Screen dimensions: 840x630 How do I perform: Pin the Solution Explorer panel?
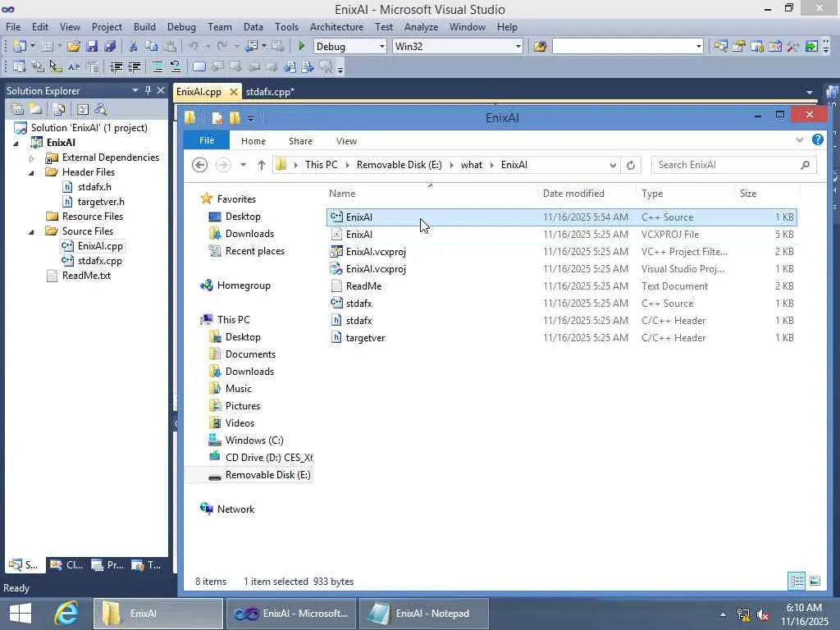(148, 90)
